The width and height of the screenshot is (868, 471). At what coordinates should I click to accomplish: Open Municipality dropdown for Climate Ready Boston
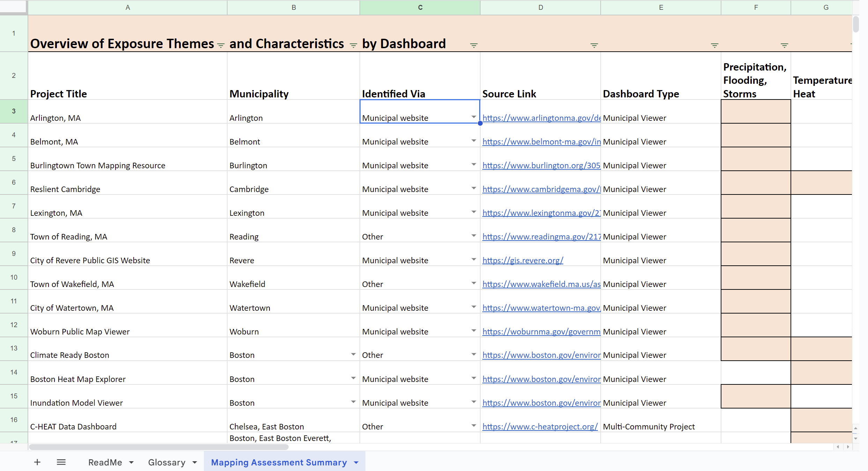coord(353,354)
